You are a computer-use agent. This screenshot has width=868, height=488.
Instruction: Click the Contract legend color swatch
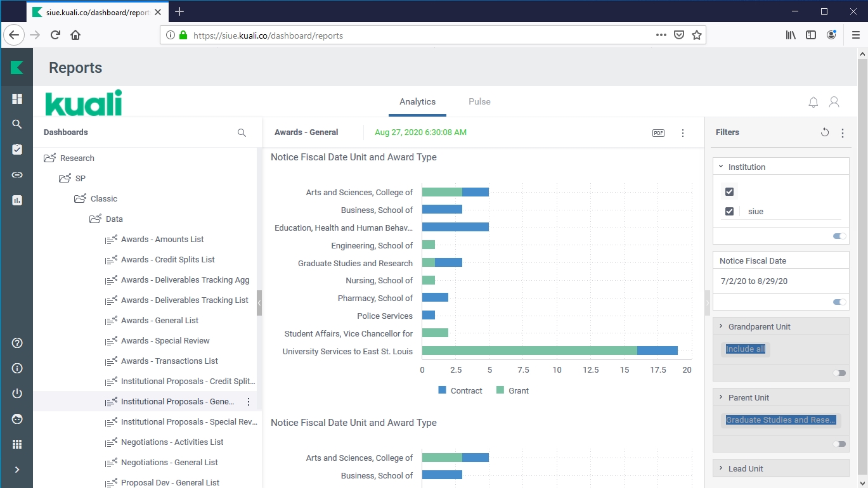click(x=443, y=390)
